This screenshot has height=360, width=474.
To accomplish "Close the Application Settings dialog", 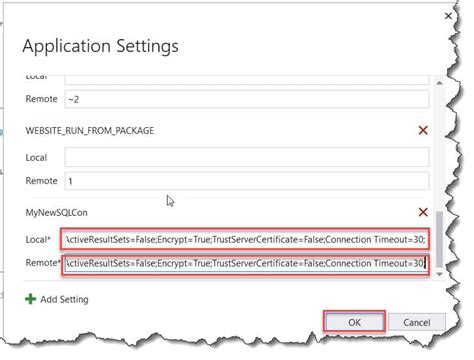I will click(448, 16).
